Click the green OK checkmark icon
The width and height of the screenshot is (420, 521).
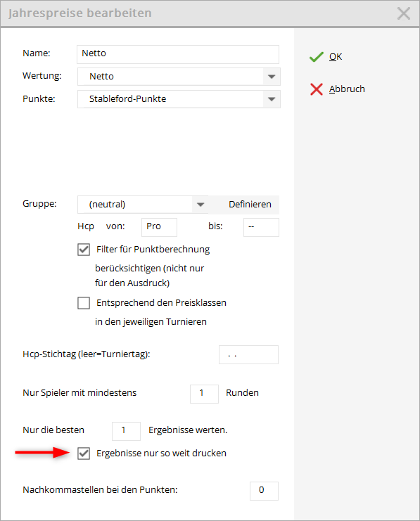(x=317, y=57)
